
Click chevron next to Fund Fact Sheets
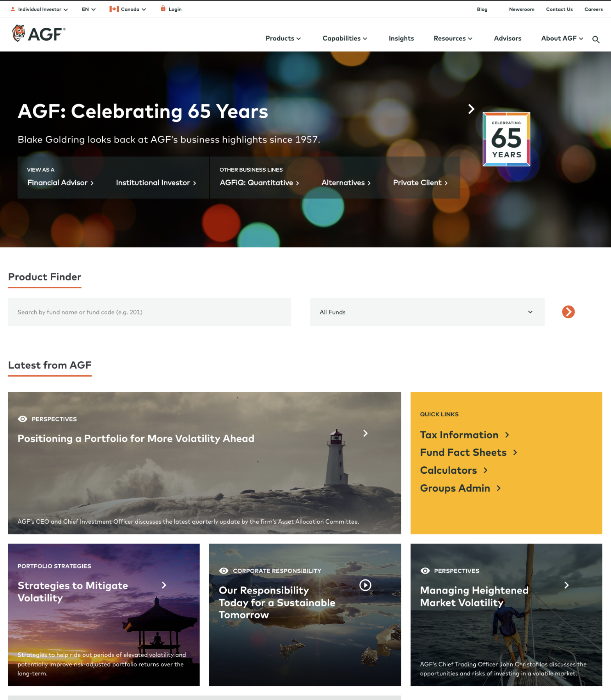(x=515, y=453)
